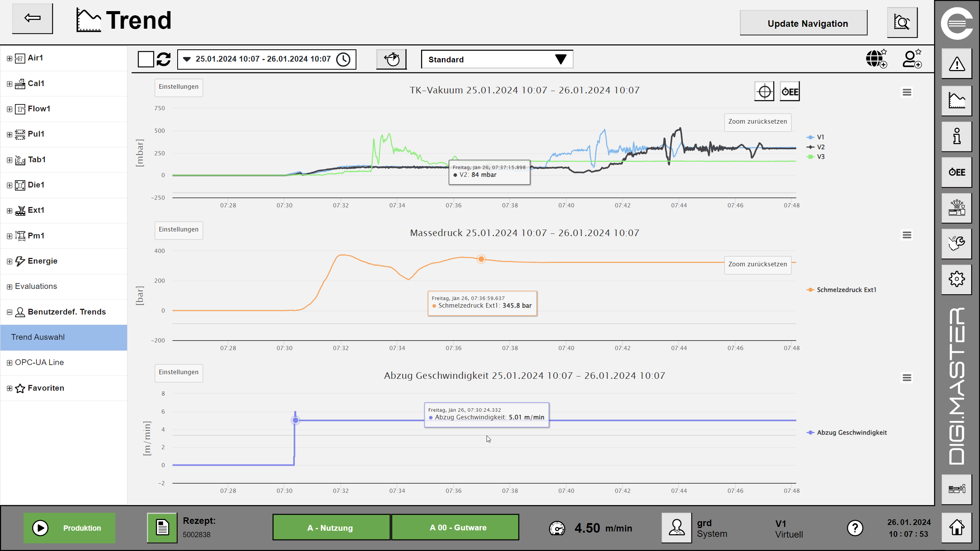Open the alarm warning triangle icon

click(x=957, y=64)
